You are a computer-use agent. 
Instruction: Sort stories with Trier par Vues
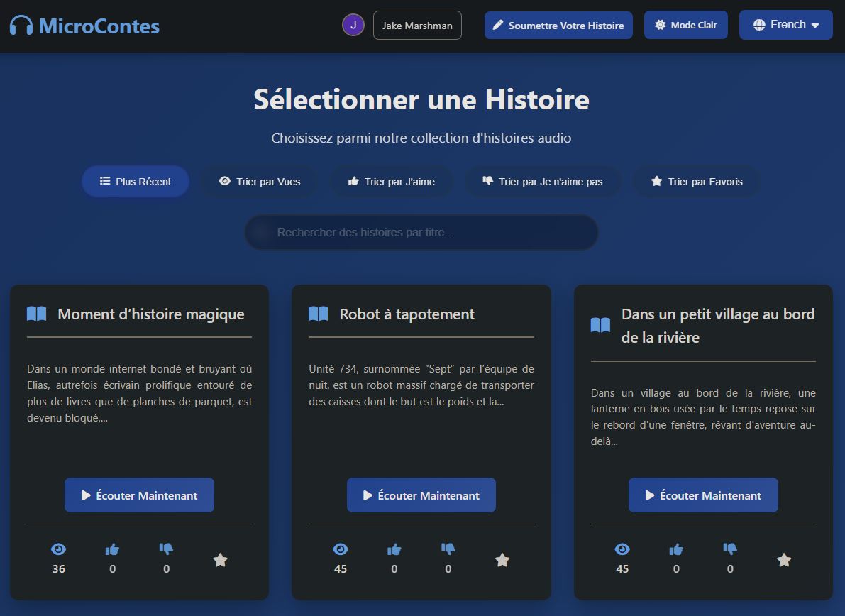pos(260,182)
